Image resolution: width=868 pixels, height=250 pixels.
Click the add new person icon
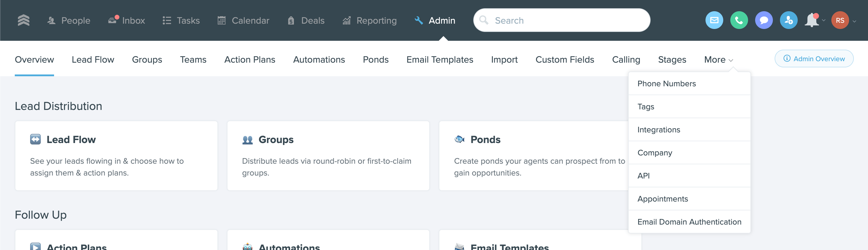789,21
